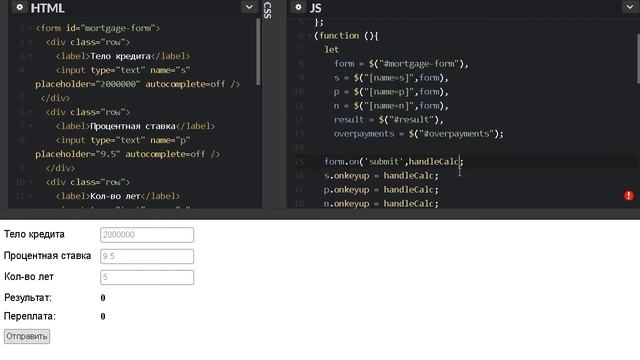This screenshot has height=360, width=640.
Task: Expand the HTML panel dropdown chevron
Action: click(249, 7)
